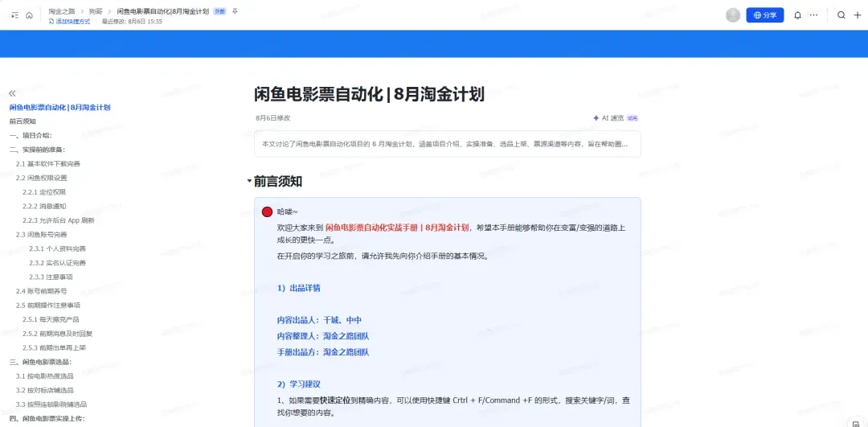Click the pin icon beside the title
This screenshot has height=427, width=868.
tap(235, 11)
